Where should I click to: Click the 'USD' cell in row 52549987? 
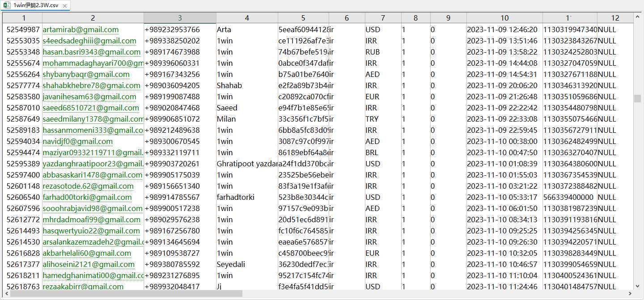click(383, 30)
